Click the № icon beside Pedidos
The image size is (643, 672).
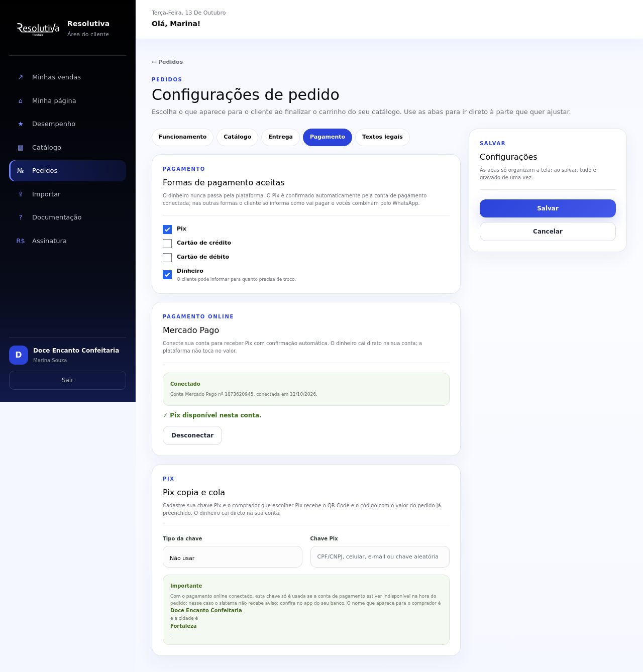pyautogui.click(x=21, y=171)
